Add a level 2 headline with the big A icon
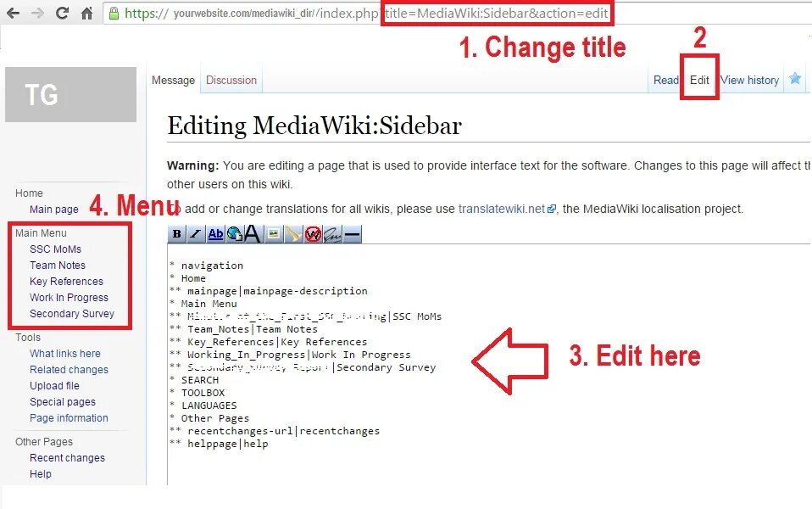812x509 pixels. click(x=253, y=234)
